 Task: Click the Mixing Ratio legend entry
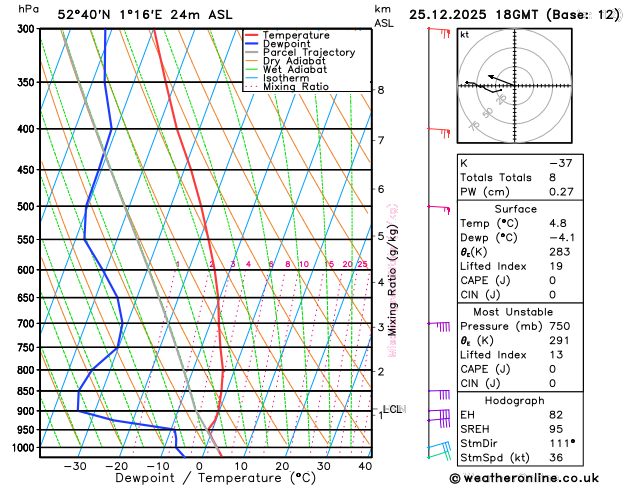(296, 87)
